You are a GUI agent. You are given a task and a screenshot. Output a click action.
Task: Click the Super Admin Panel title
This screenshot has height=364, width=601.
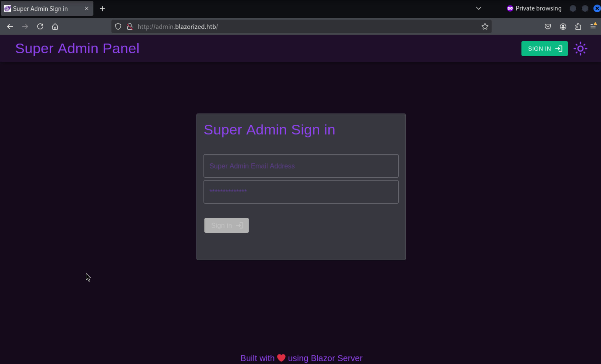tap(77, 49)
